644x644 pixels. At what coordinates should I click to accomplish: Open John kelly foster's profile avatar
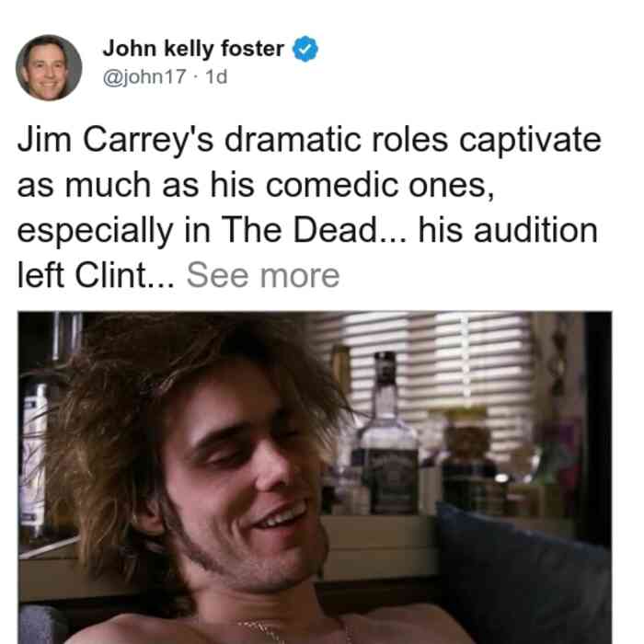[49, 68]
